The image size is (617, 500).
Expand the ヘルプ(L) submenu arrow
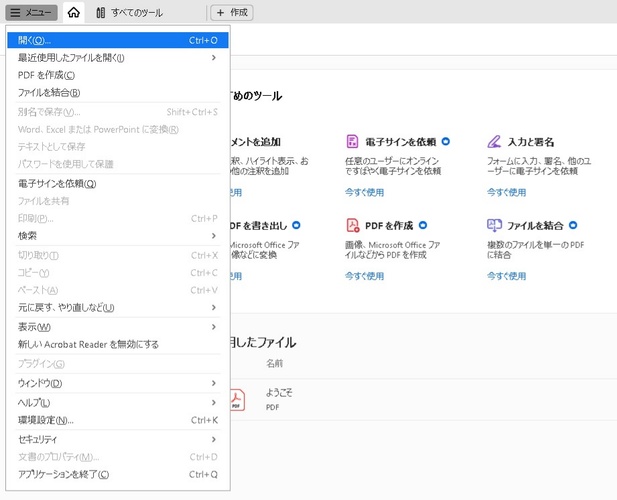click(214, 402)
